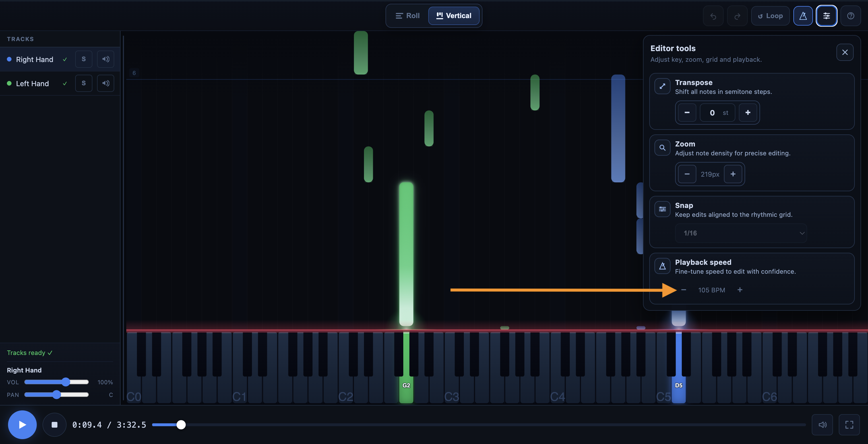
Task: Increase zoom with the plus button
Action: point(733,174)
